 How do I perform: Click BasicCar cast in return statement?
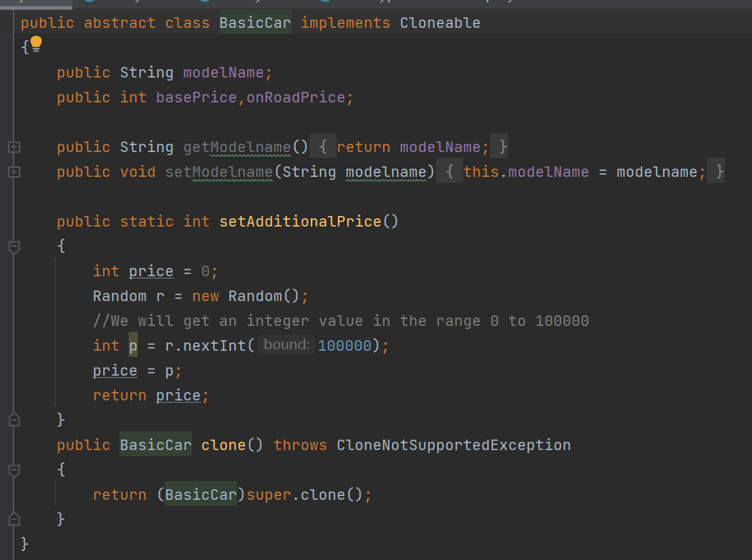[200, 495]
